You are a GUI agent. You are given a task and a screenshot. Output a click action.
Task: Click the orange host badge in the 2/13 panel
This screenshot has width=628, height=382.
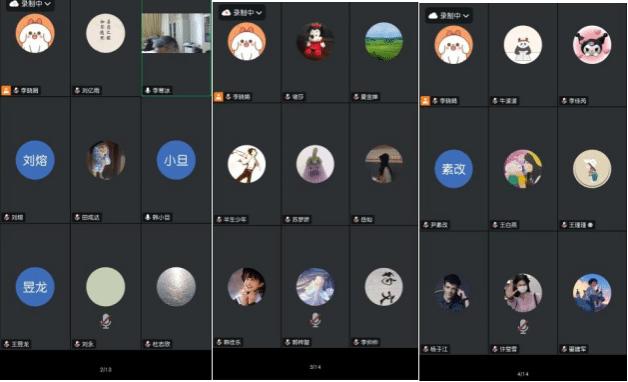[x=6, y=90]
